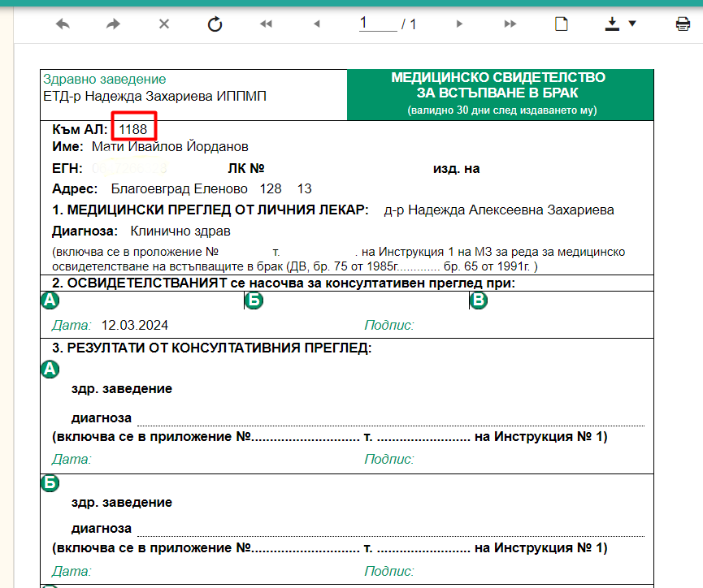
Task: Click the date 12.03.2024
Action: click(x=134, y=325)
